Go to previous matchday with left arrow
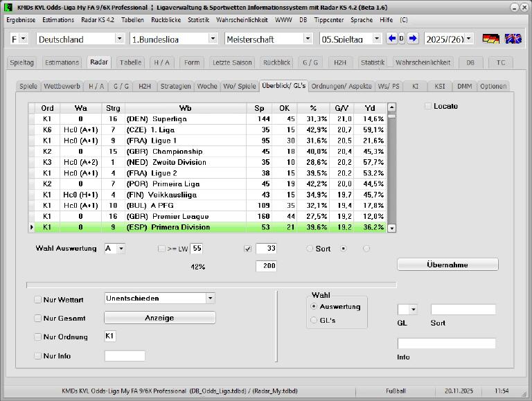532x401 pixels. pos(391,39)
